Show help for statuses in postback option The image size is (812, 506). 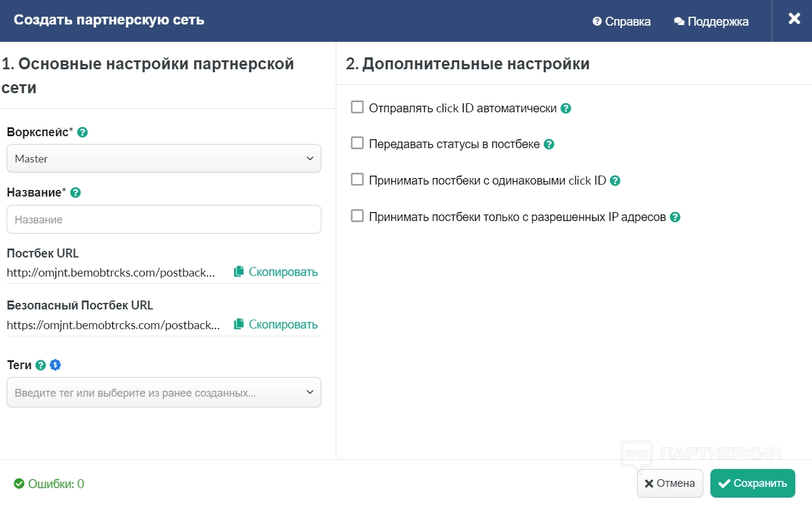549,145
